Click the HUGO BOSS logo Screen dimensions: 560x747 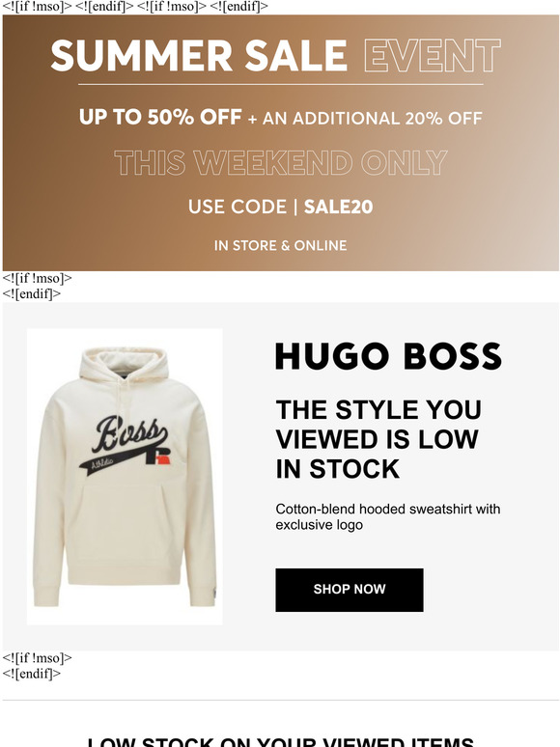[388, 356]
